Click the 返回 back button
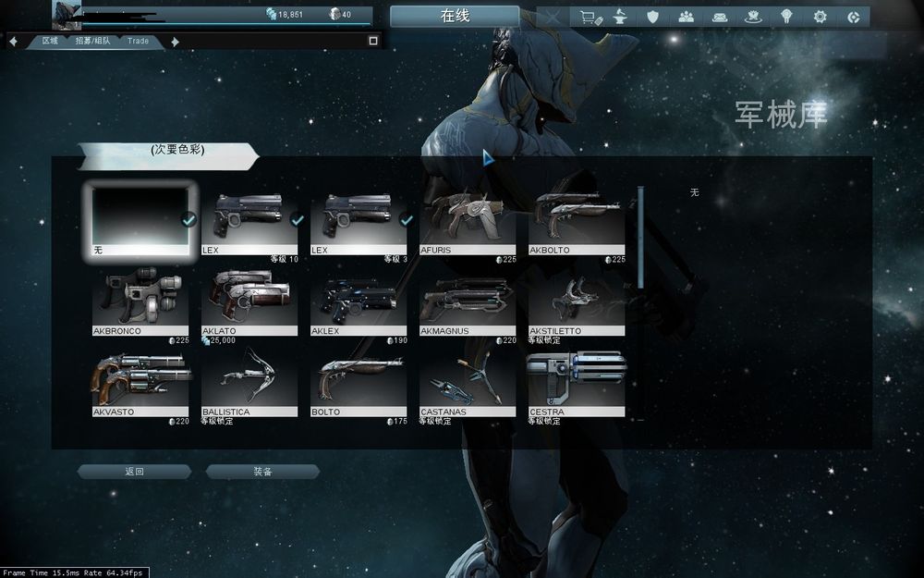The height and width of the screenshot is (578, 924). point(134,472)
